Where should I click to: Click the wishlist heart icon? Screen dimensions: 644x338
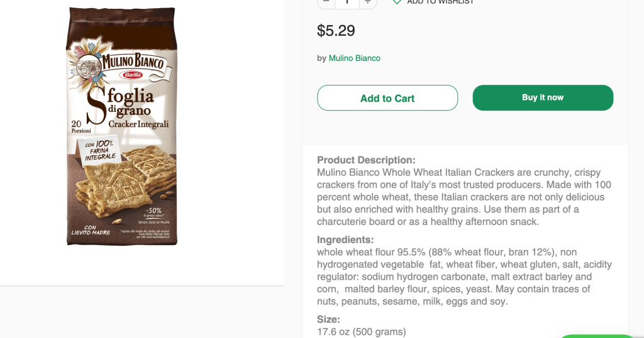click(x=397, y=2)
